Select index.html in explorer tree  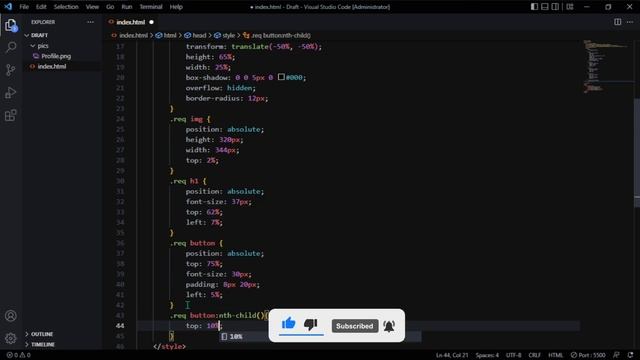tap(52, 66)
